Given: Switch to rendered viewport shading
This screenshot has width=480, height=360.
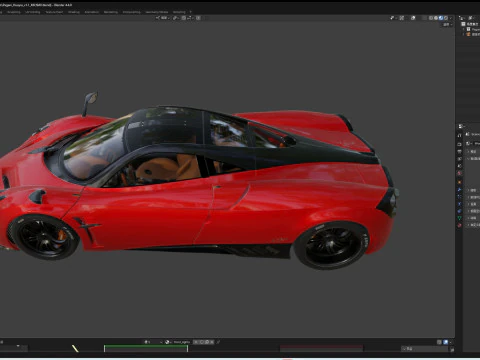Looking at the screenshot, I should click(x=446, y=18).
